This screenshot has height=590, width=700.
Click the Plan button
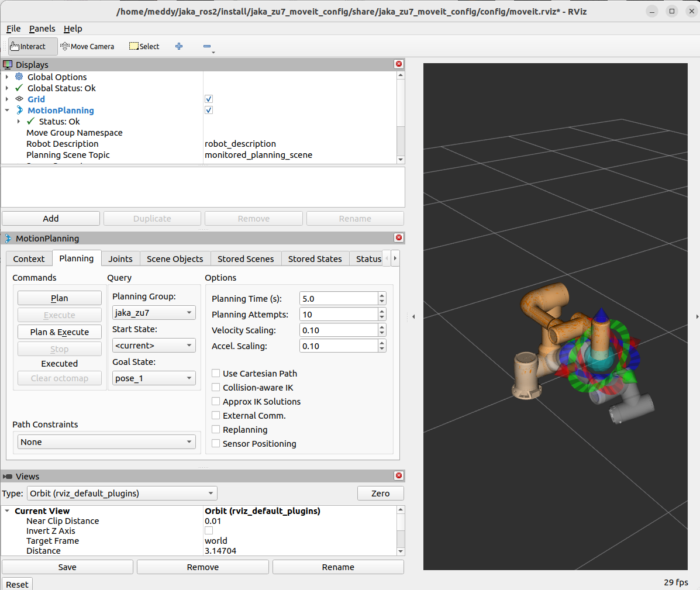59,298
